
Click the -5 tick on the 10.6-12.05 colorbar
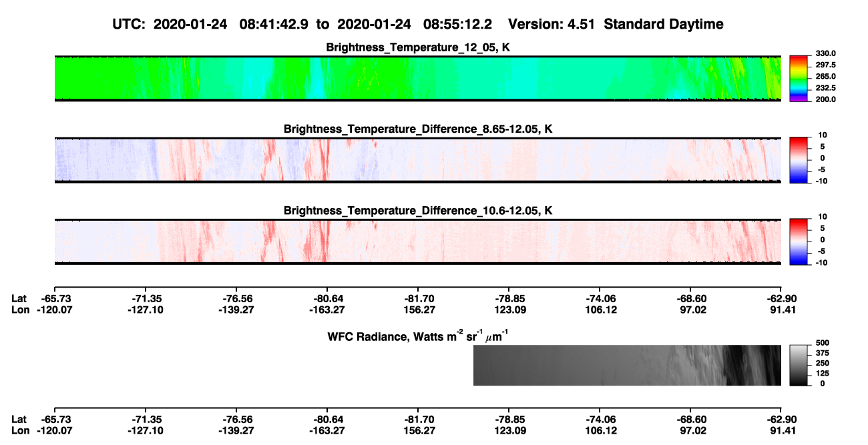coord(823,251)
